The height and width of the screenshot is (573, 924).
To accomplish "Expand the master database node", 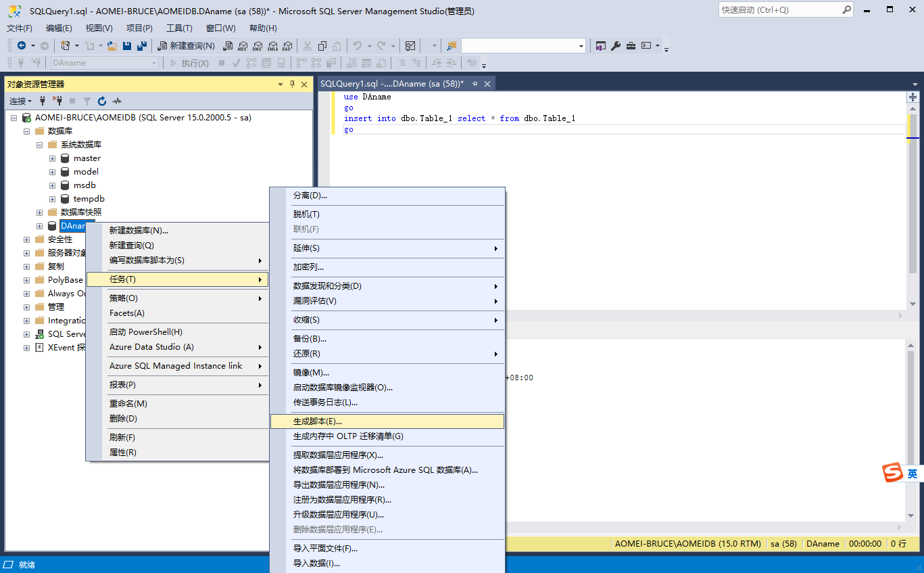I will click(53, 158).
